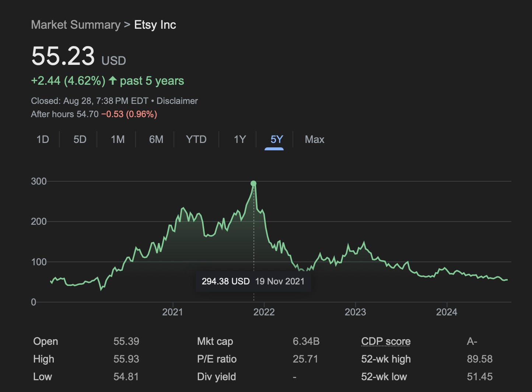Click the P/E ratio label
The height and width of the screenshot is (392, 532).
217,359
